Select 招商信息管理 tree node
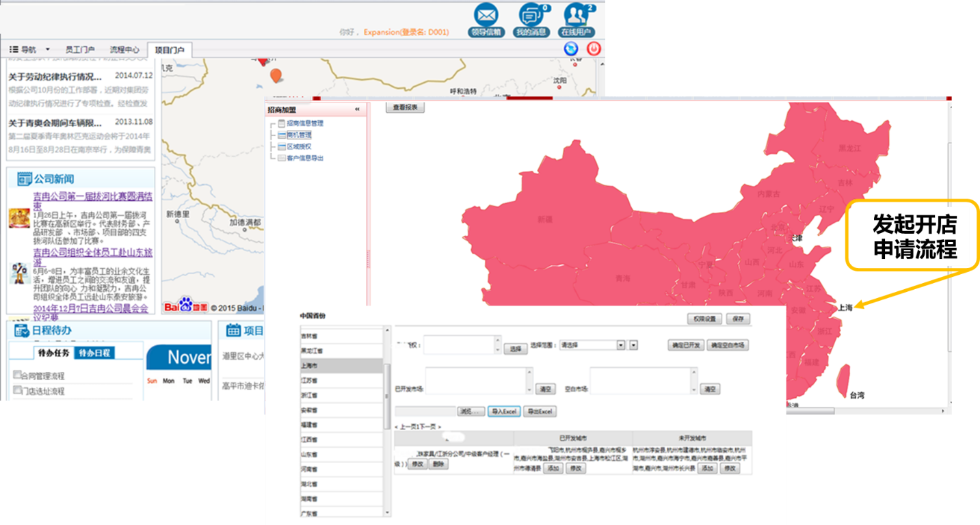Image resolution: width=980 pixels, height=525 pixels. (x=305, y=123)
